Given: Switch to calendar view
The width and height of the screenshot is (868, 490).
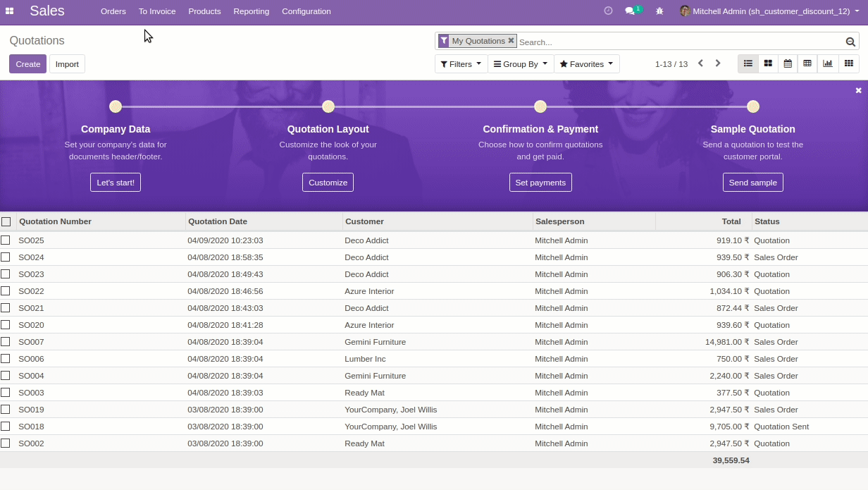Looking at the screenshot, I should [788, 63].
